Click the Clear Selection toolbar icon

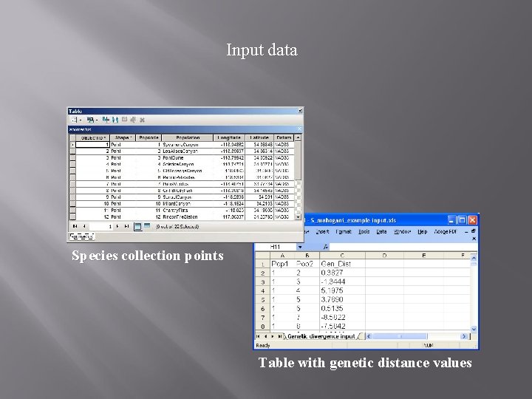(124, 120)
